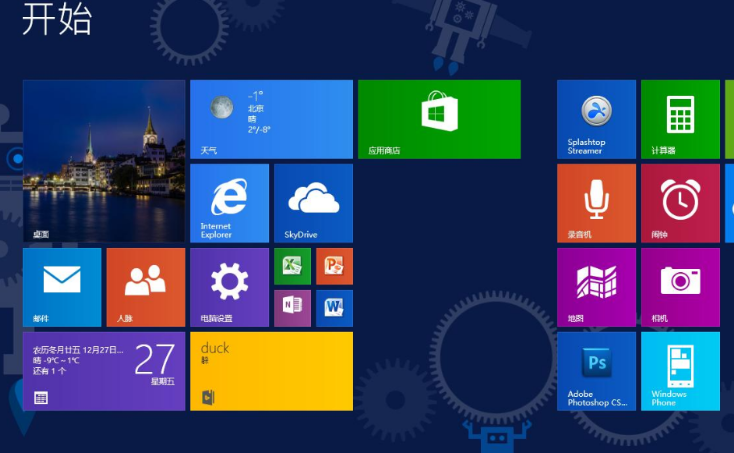The image size is (734, 453).
Task: Open the small blue Word tile
Action: [x=334, y=308]
